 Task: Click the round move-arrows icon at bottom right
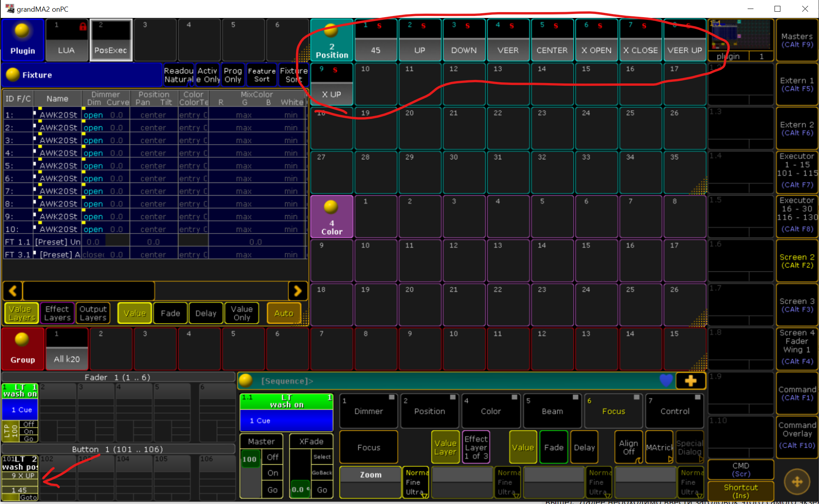pyautogui.click(x=797, y=482)
